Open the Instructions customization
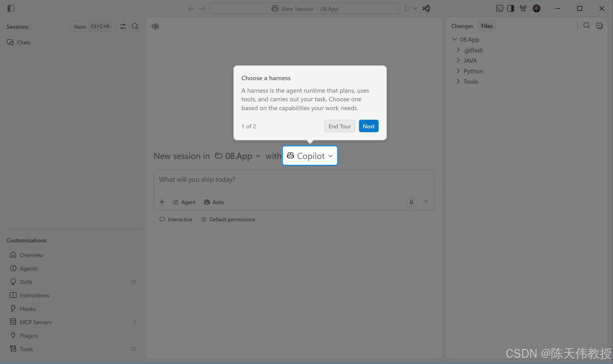 (x=73, y=295)
